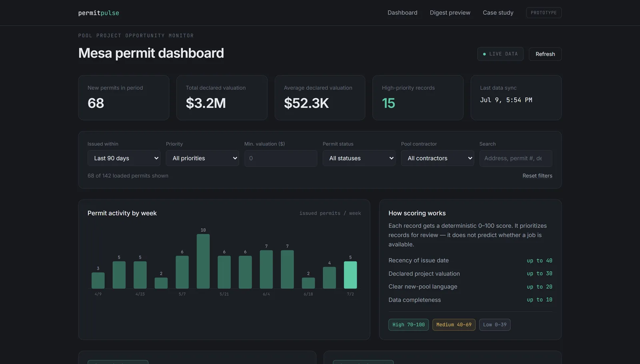Click Reset filters link
The image size is (640, 364).
537,176
